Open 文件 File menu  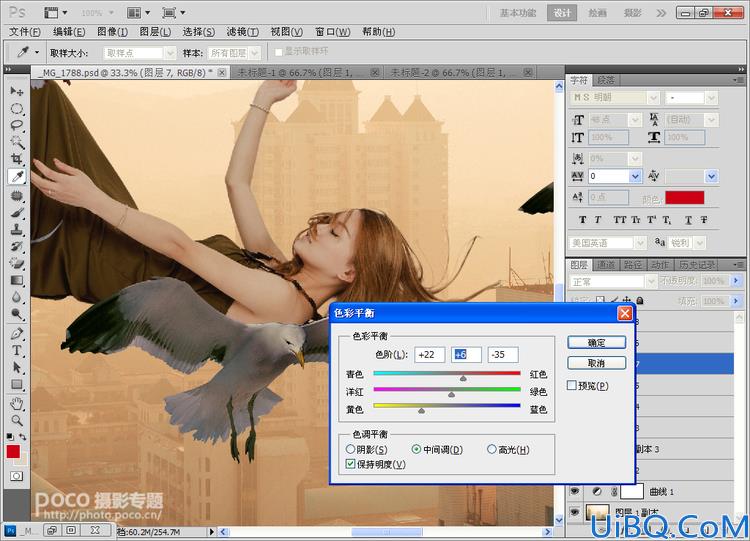tap(25, 32)
